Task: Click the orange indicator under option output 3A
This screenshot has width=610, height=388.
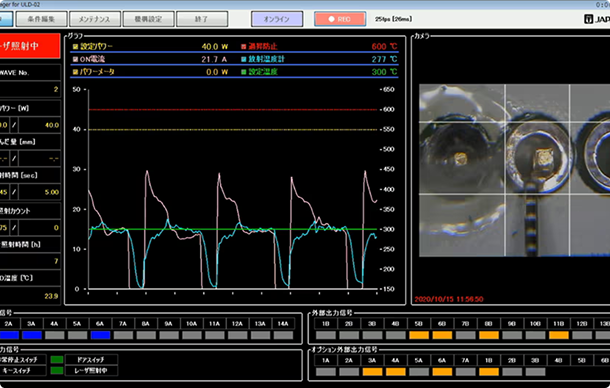Action: (x=372, y=372)
